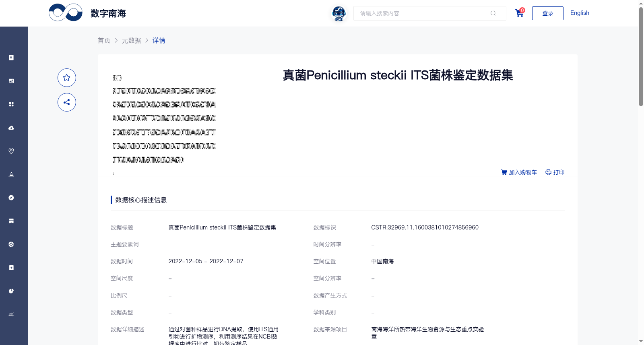
Task: Click the 数据核心描述信息 section header
Action: coord(141,200)
